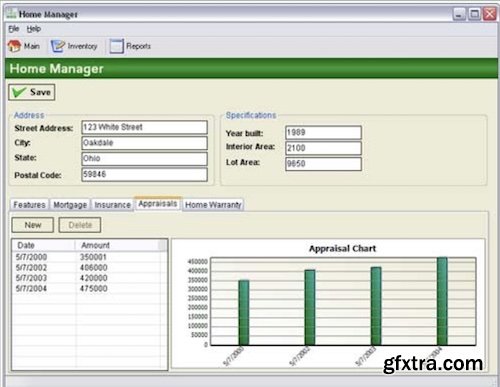Viewport: 500px width, 387px height.
Task: Open the File menu
Action: pyautogui.click(x=14, y=29)
